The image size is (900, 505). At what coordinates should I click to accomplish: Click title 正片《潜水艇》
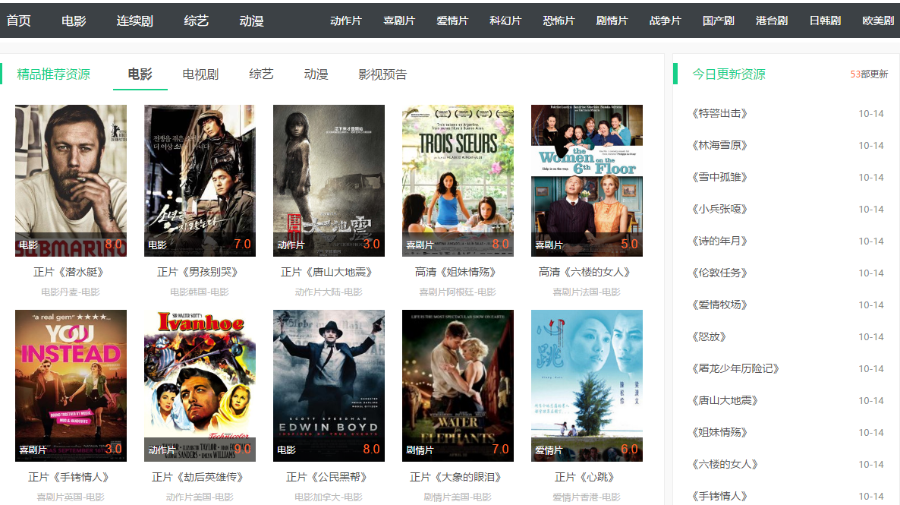(69, 271)
